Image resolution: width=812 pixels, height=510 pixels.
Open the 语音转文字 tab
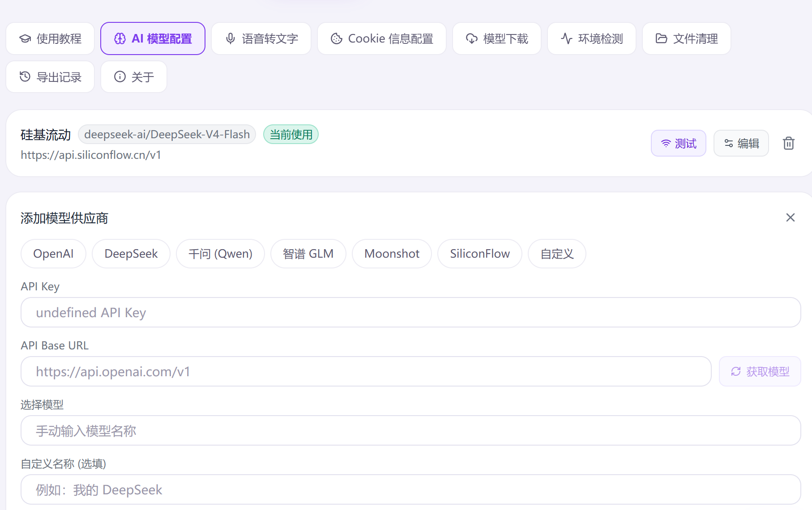261,38
